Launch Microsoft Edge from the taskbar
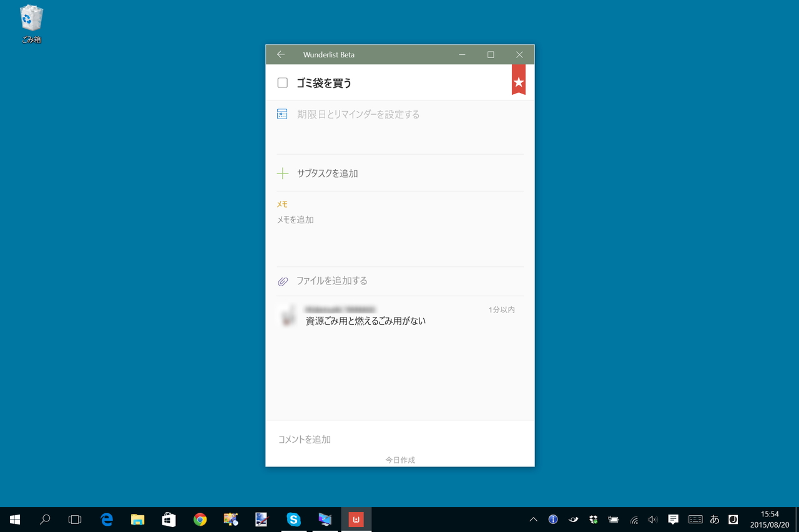Image resolution: width=799 pixels, height=532 pixels. 107,520
